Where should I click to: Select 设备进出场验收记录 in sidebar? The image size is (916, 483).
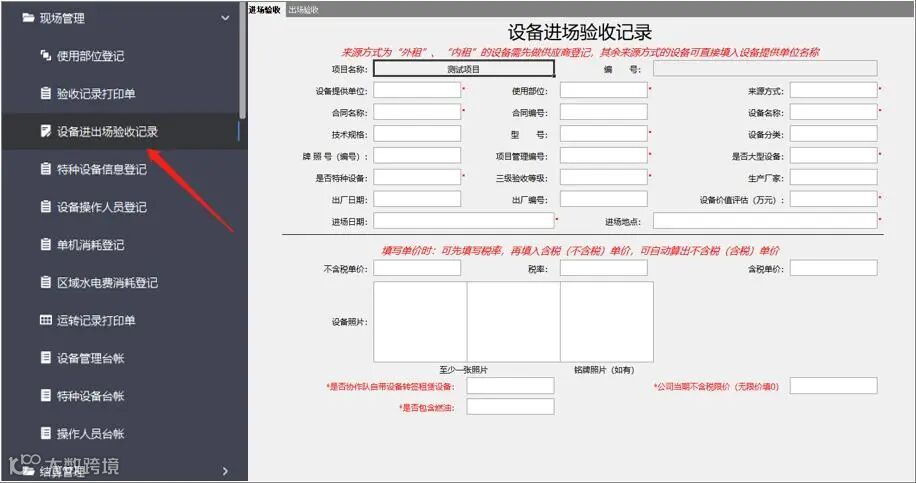pos(107,131)
